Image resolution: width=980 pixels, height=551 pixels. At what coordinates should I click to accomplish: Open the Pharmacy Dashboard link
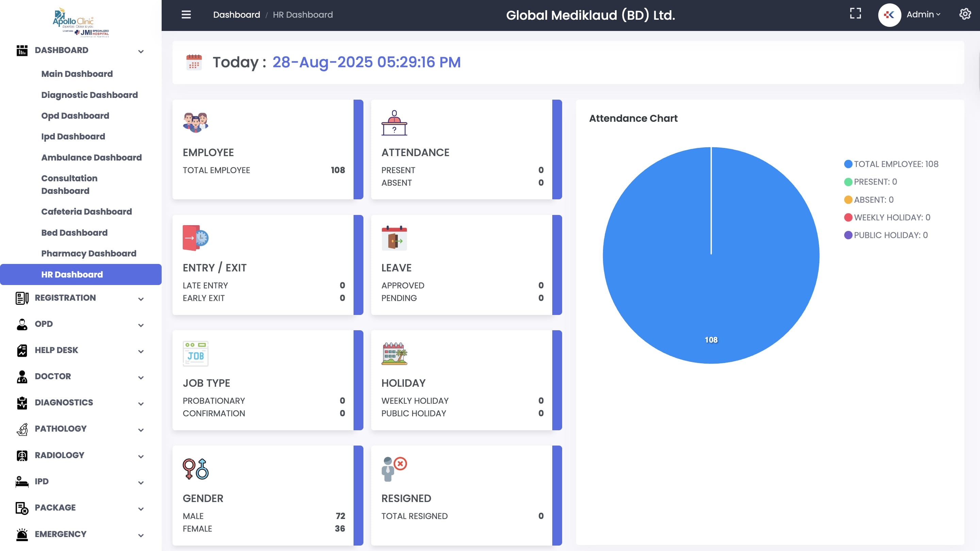point(89,253)
